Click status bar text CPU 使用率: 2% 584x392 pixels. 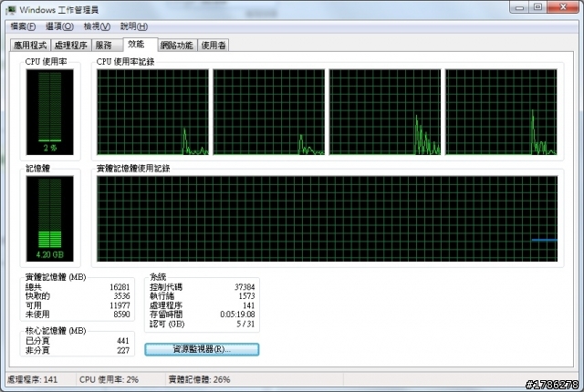pyautogui.click(x=109, y=380)
